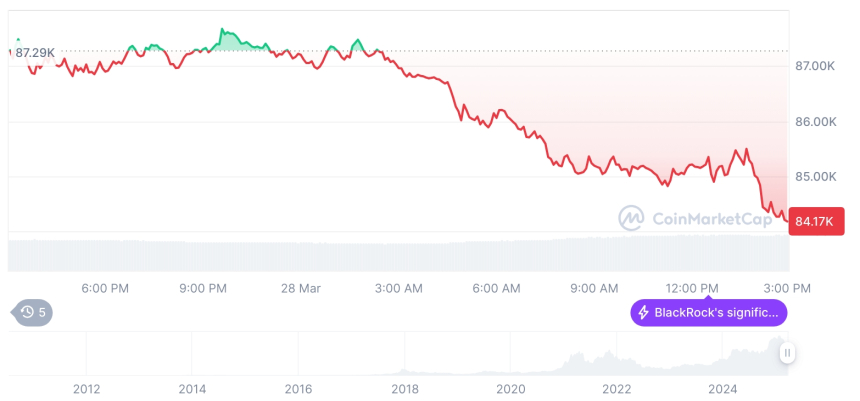Click the 87.29K opening price label
This screenshot has width=860, height=401.
[34, 51]
